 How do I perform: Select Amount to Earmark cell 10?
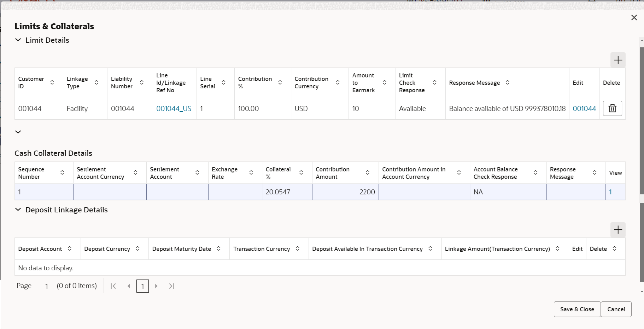point(372,108)
